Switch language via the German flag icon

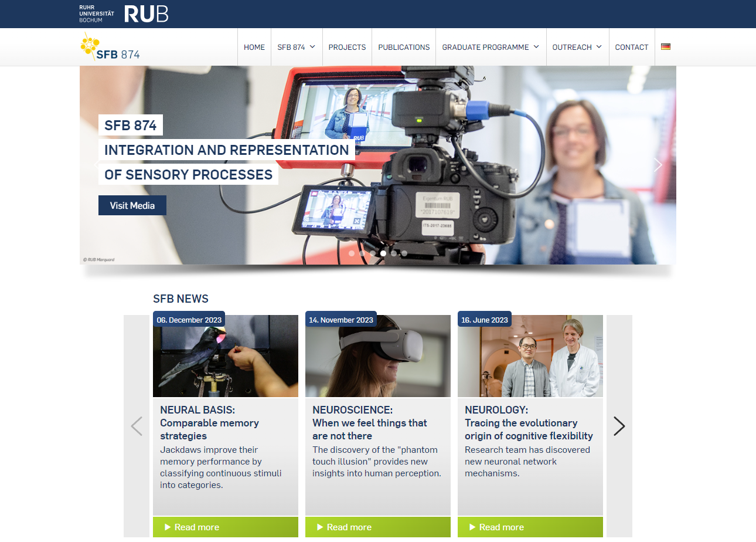(x=665, y=47)
